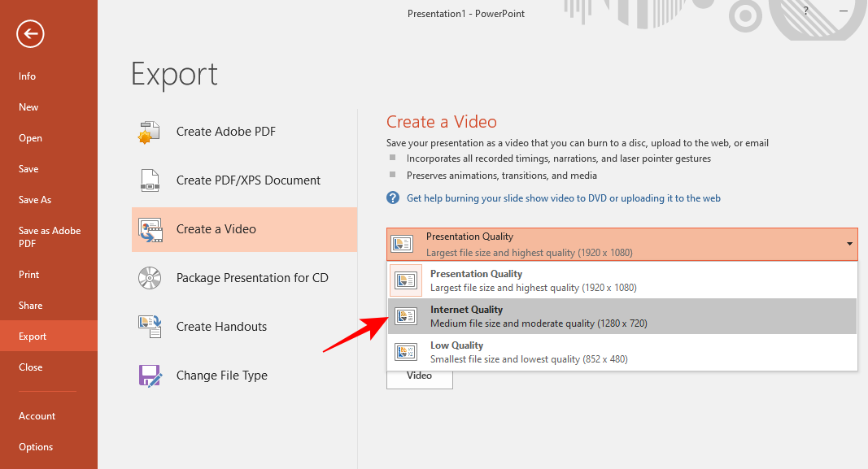Image resolution: width=868 pixels, height=469 pixels.
Task: Choose Presentation Quality 1920 x 1080 list item
Action: click(622, 280)
